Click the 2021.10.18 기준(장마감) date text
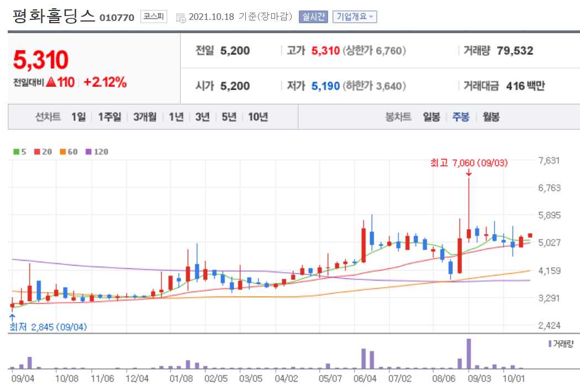 click(240, 17)
